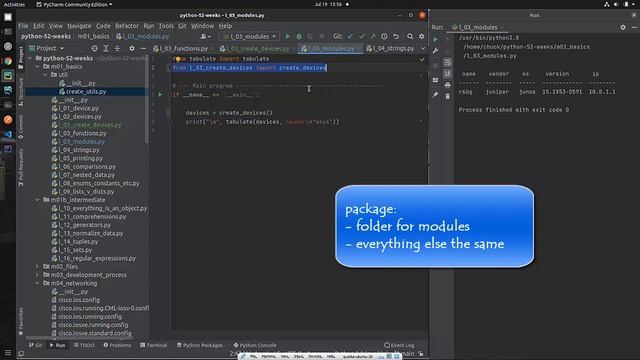Expand all in Project panel
This screenshot has height=360, width=640.
(106, 48)
